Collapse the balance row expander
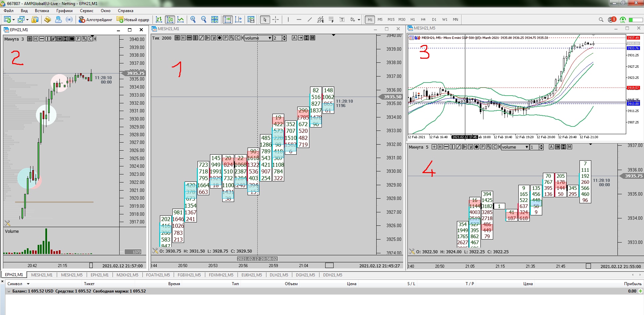Screen dimensions: 644x315 tap(9, 291)
